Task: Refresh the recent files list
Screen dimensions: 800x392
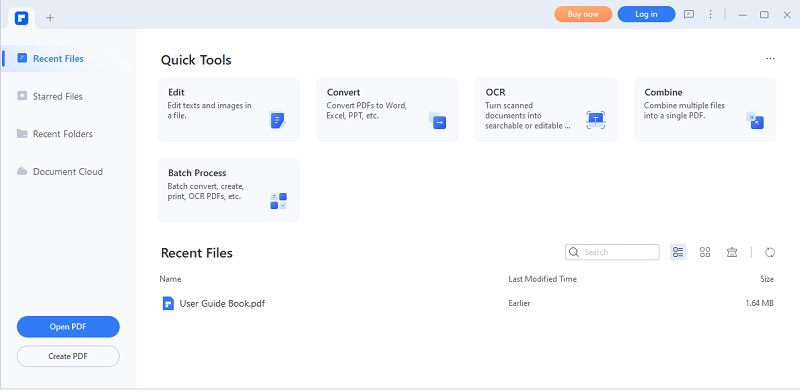Action: click(770, 252)
